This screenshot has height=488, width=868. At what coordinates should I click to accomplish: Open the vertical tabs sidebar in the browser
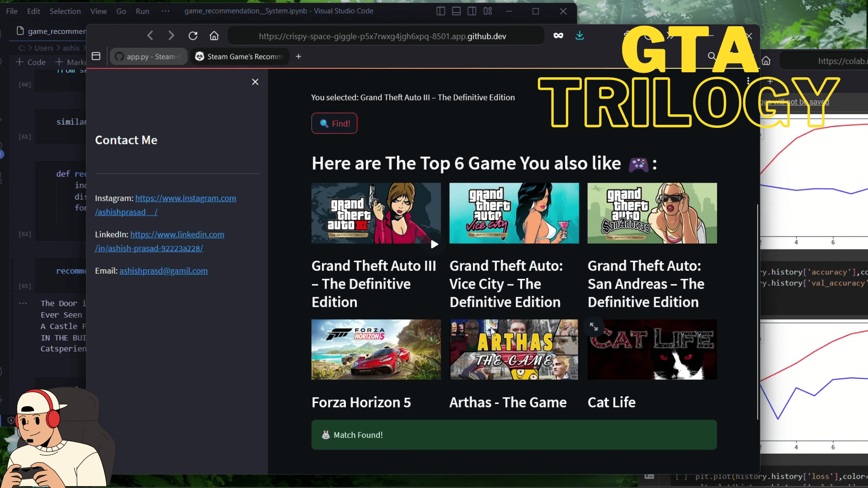96,56
